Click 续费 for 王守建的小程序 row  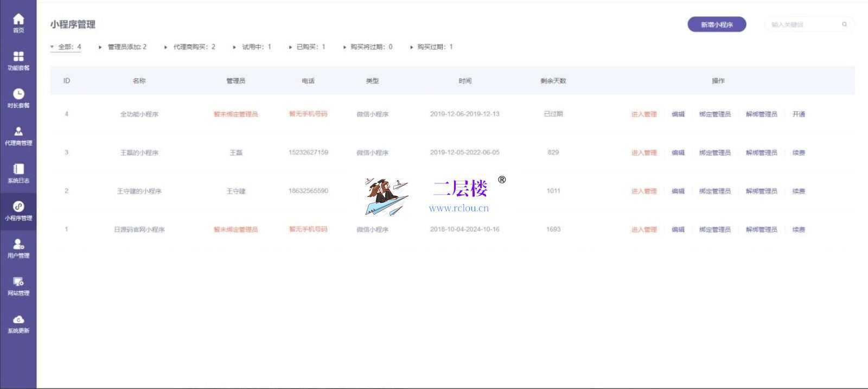(x=799, y=192)
